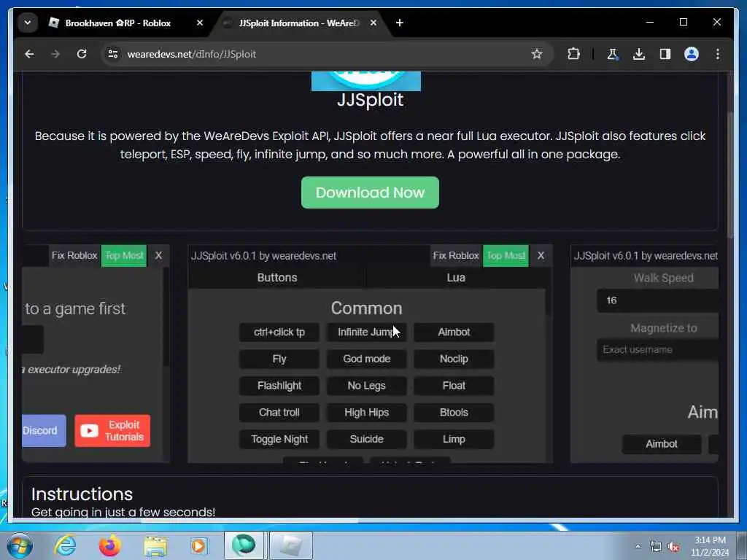Click the Suicide button
This screenshot has width=747, height=560.
[x=366, y=439]
